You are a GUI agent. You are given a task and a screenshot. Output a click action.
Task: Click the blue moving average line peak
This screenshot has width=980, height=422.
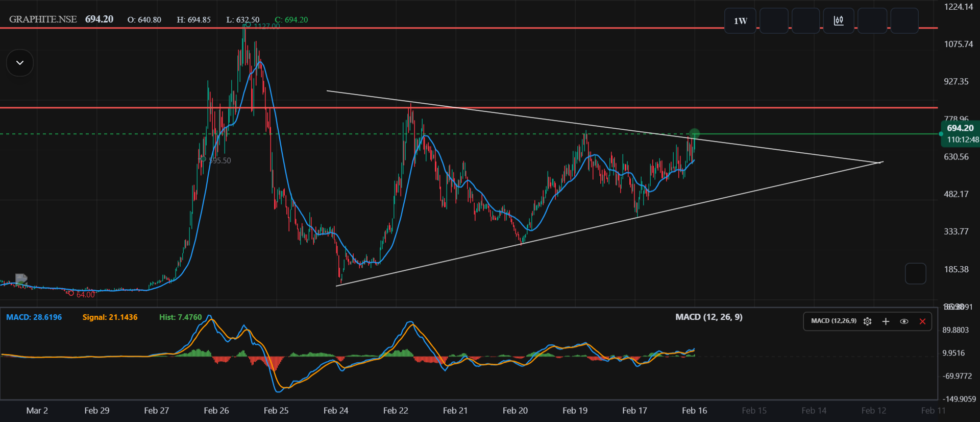pyautogui.click(x=260, y=62)
